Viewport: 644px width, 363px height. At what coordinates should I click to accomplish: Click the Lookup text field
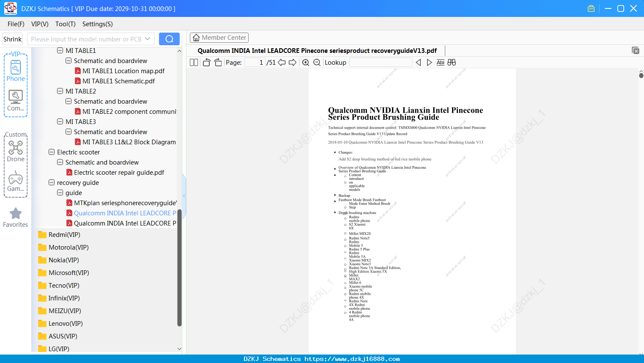click(381, 63)
